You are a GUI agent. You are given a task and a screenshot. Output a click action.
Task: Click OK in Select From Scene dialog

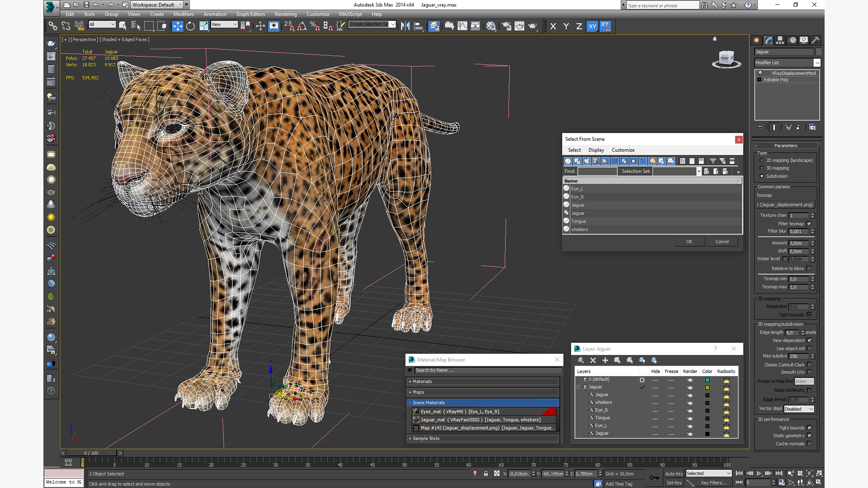pyautogui.click(x=689, y=242)
